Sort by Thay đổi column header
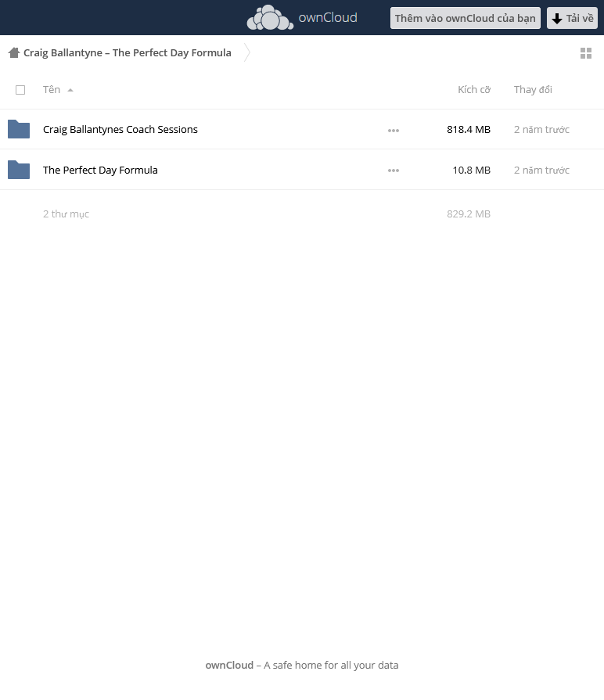 tap(533, 90)
